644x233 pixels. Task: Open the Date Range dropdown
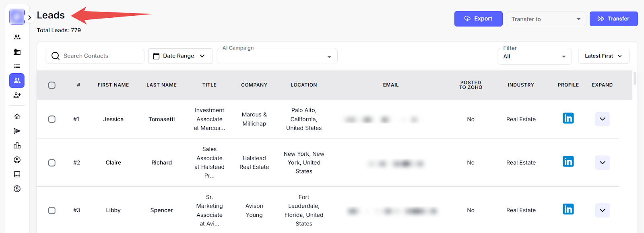[179, 56]
